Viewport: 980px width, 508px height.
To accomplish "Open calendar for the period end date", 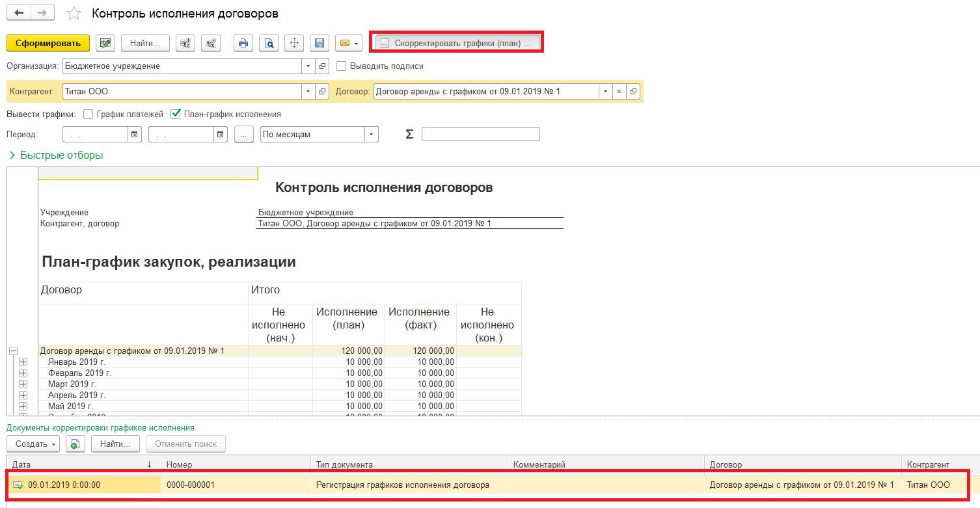I will coord(221,135).
